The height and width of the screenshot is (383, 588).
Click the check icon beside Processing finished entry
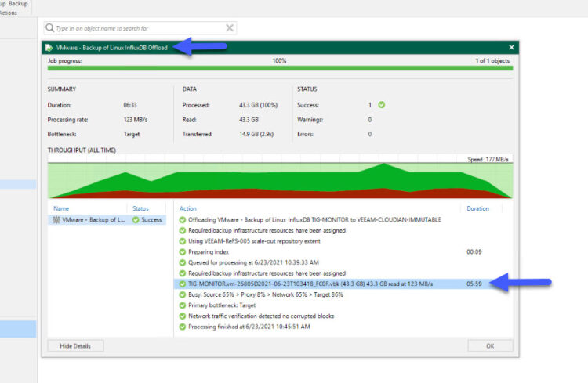183,326
